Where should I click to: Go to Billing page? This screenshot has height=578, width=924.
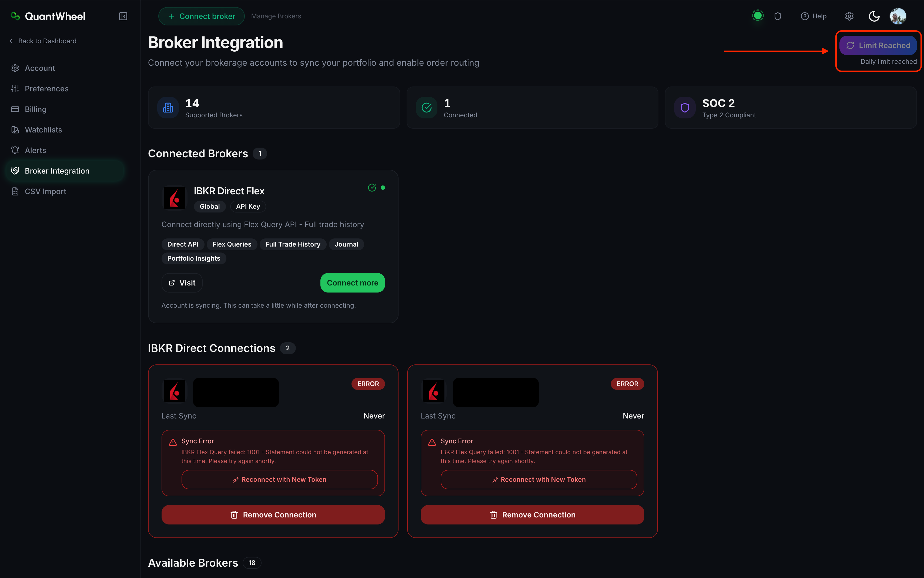65,109
